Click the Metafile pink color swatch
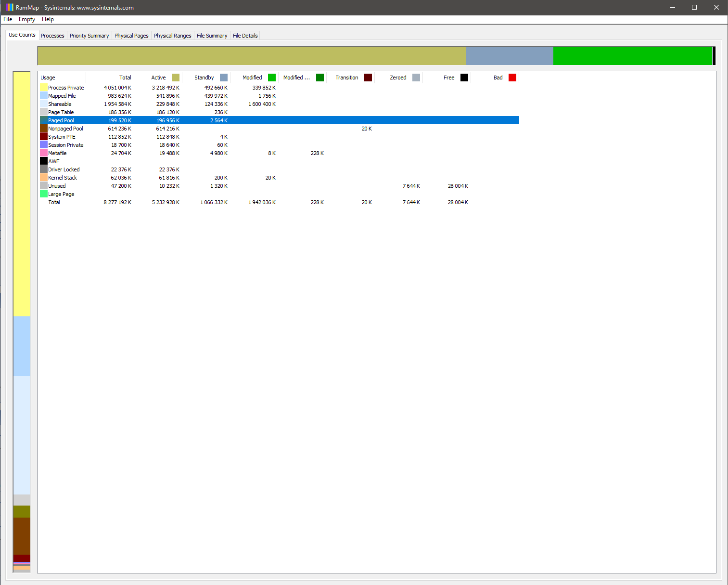The width and height of the screenshot is (728, 585). [44, 153]
